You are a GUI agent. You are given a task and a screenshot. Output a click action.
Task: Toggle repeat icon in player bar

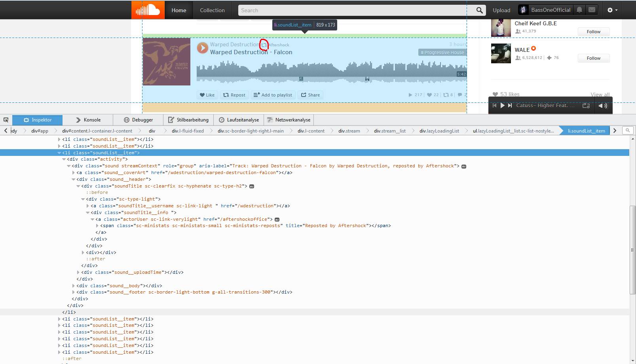586,106
